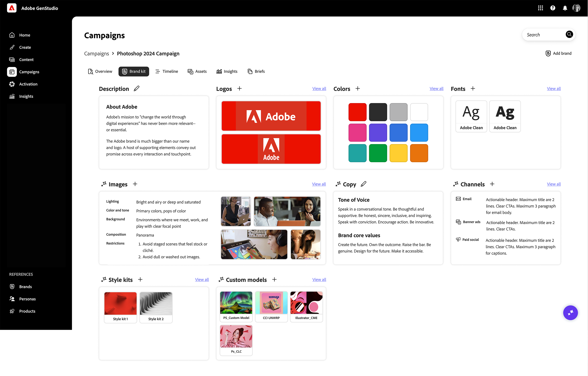This screenshot has height=376, width=588.
Task: Go to Activation in the sidebar
Action: [28, 84]
